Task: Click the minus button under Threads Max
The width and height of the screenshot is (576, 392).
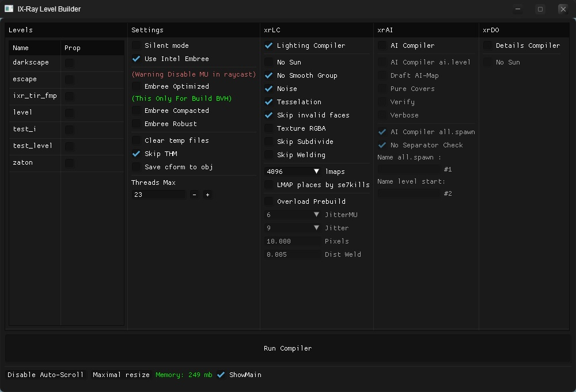Action: point(194,195)
